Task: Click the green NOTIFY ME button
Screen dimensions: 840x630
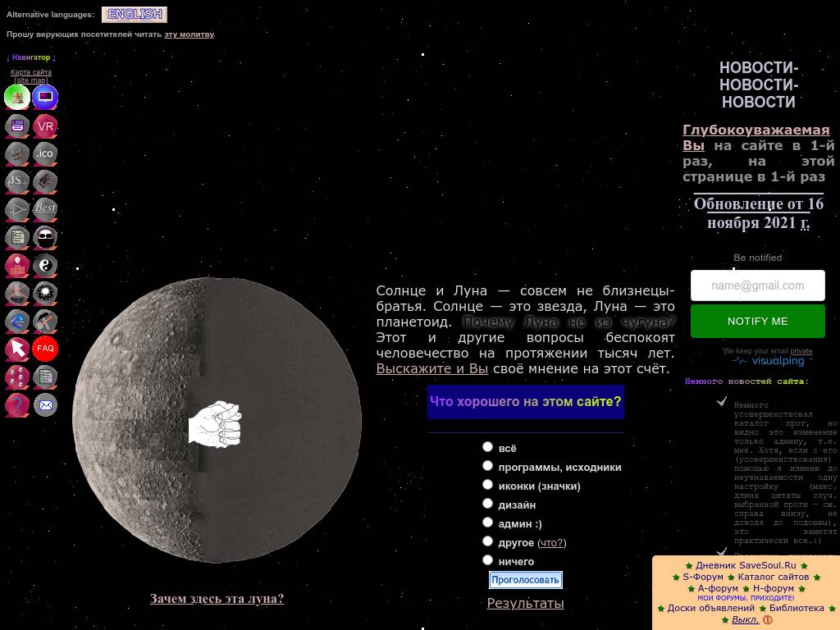Action: point(757,322)
